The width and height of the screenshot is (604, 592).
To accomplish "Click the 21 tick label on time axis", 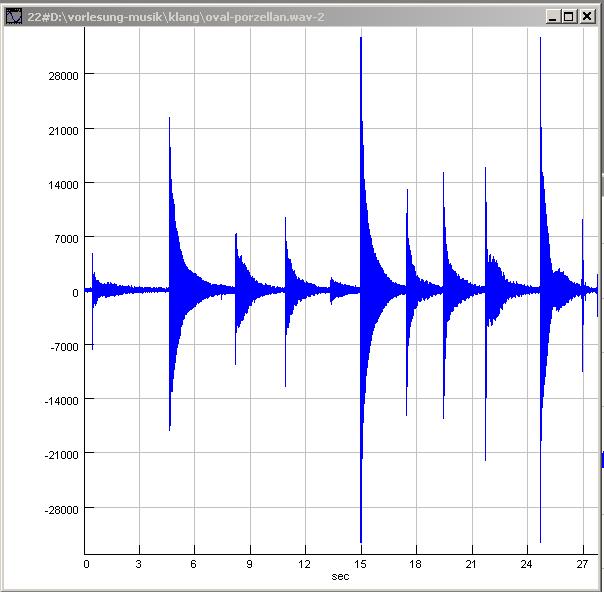I will (470, 565).
